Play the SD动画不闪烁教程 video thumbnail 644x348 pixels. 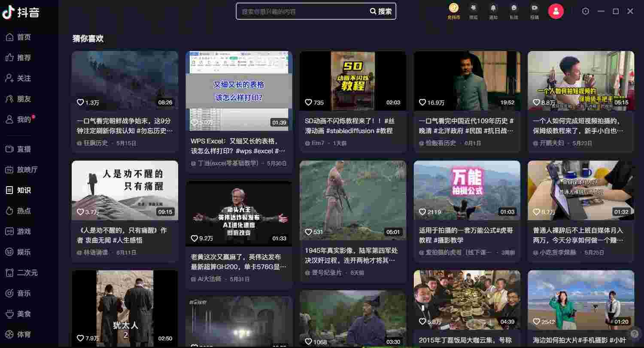pos(352,80)
